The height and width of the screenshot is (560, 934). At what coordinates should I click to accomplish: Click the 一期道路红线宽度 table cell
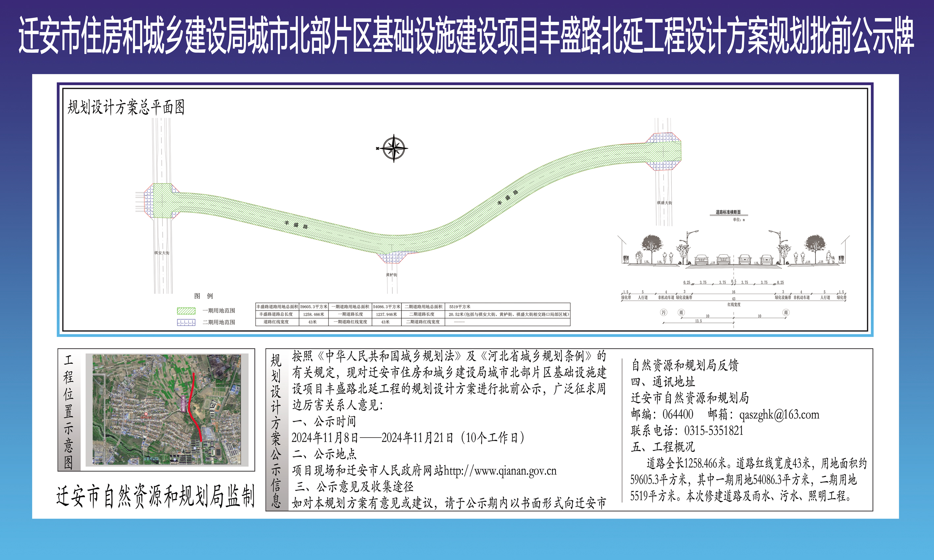pyautogui.click(x=350, y=322)
